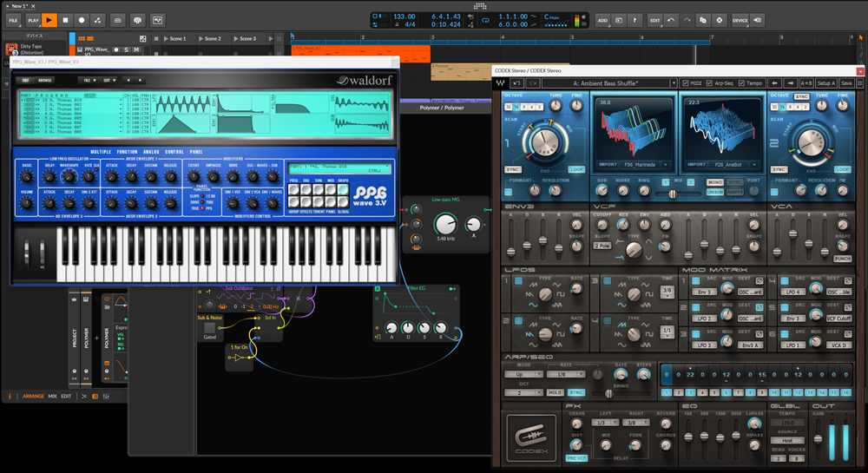The image size is (868, 473).
Task: Open Arp/Seq Rate 1/8 dropdown
Action: point(566,375)
